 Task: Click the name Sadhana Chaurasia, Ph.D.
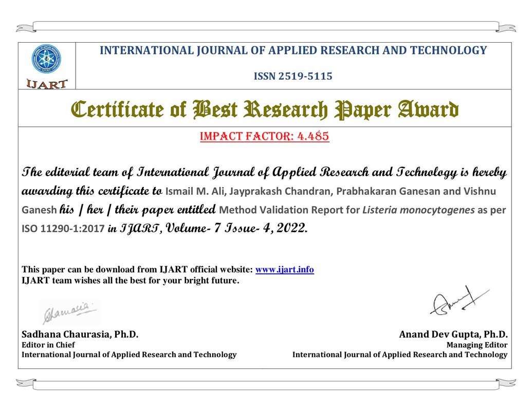coord(80,334)
